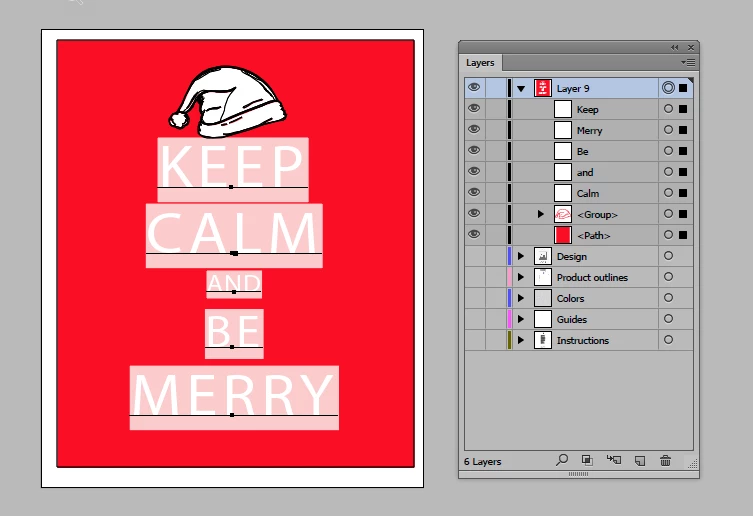Viewport: 753px width, 516px height.
Task: Click the Layer 9 thumbnail
Action: [543, 88]
